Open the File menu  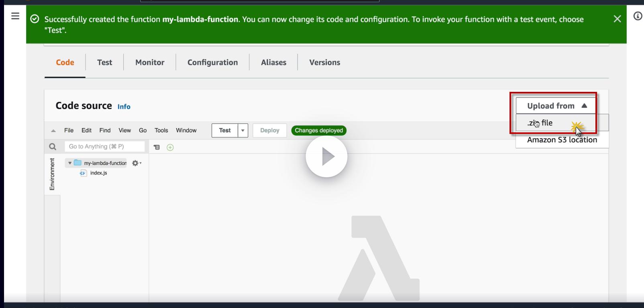point(69,130)
